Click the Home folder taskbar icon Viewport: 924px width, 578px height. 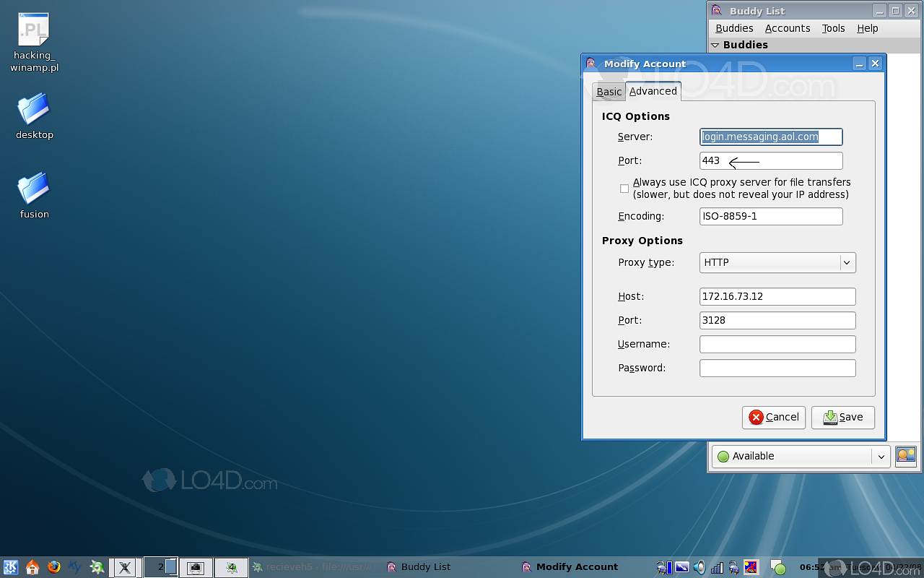click(x=32, y=567)
